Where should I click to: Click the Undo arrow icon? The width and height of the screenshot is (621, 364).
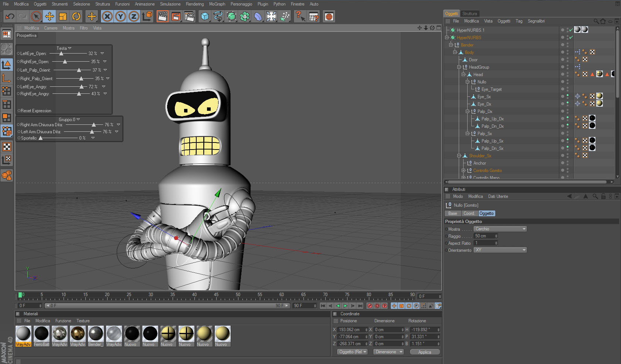10,17
